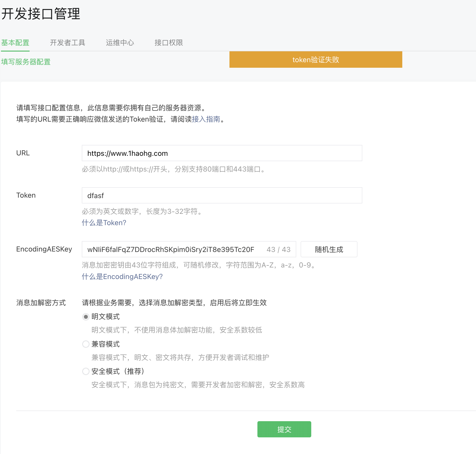This screenshot has height=454, width=476.
Task: Click the 什么是Token? help link
Action: (104, 223)
